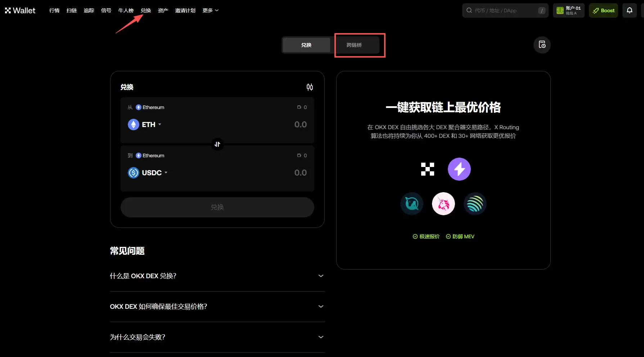Screen dimensions: 644x357
Task: Click the OKX Wallet logo
Action: click(x=20, y=10)
